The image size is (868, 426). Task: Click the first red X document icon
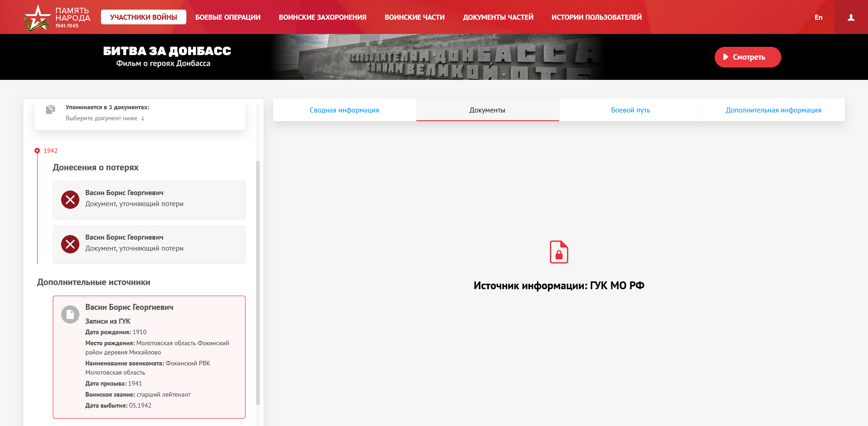point(70,200)
